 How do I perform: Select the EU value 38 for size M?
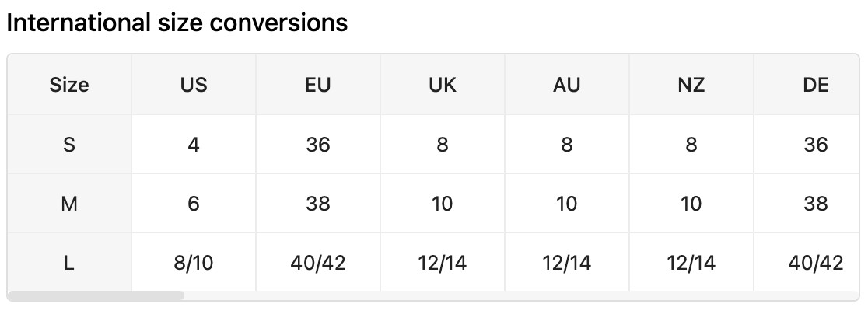click(x=318, y=204)
